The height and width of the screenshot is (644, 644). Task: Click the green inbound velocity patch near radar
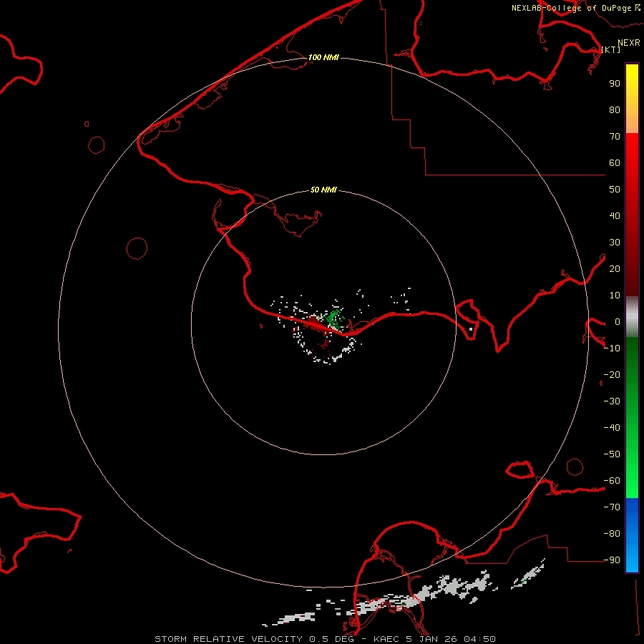tap(333, 318)
